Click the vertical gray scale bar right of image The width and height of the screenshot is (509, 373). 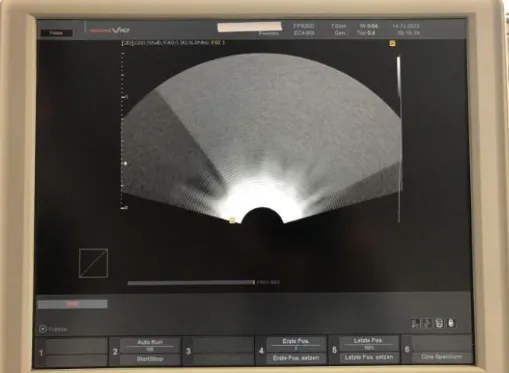pos(399,139)
